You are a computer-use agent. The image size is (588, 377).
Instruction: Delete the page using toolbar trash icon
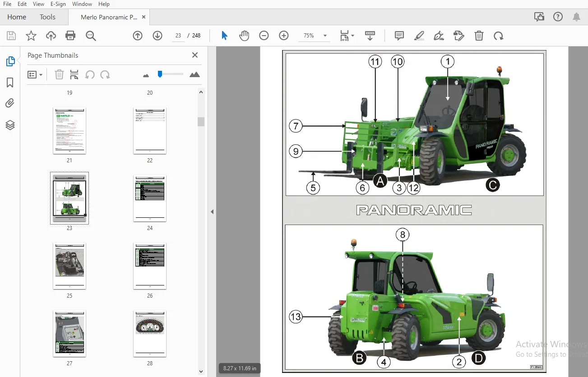point(479,36)
